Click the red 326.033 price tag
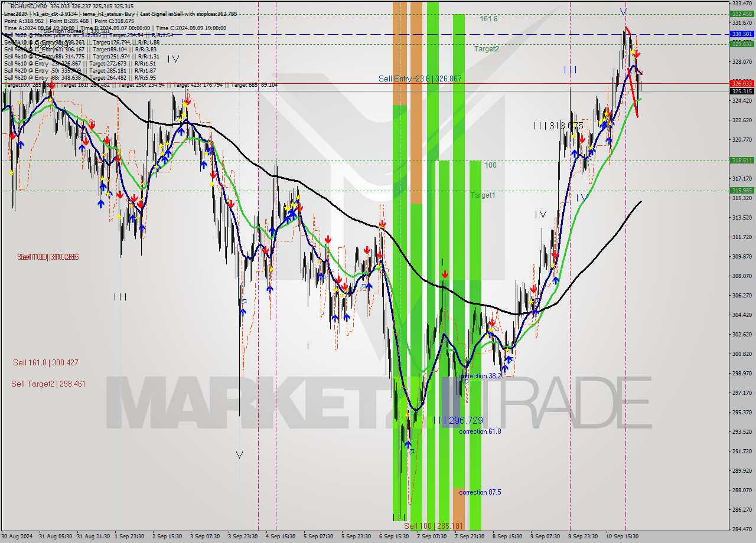 tap(742, 84)
